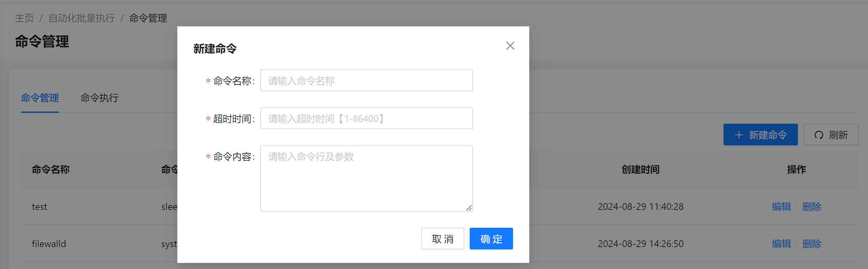Click the 命令名称 column header
The image size is (868, 269).
pyautogui.click(x=51, y=169)
